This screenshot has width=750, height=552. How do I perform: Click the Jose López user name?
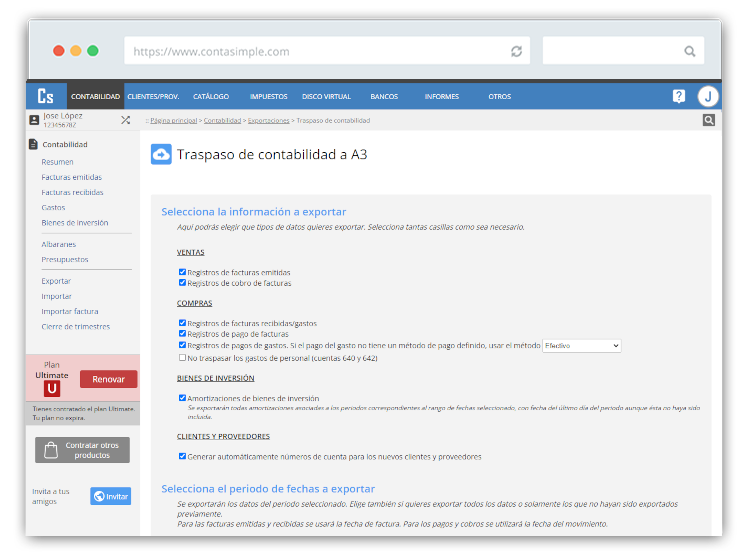click(x=63, y=116)
